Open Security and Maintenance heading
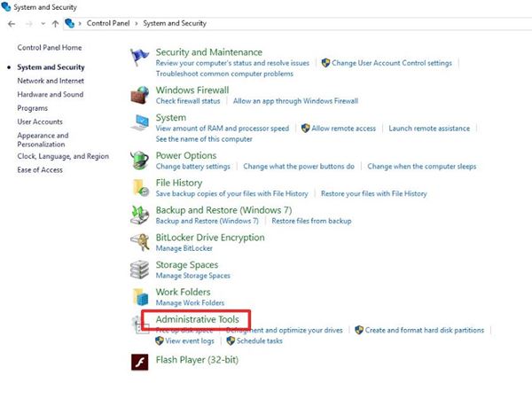 point(209,52)
